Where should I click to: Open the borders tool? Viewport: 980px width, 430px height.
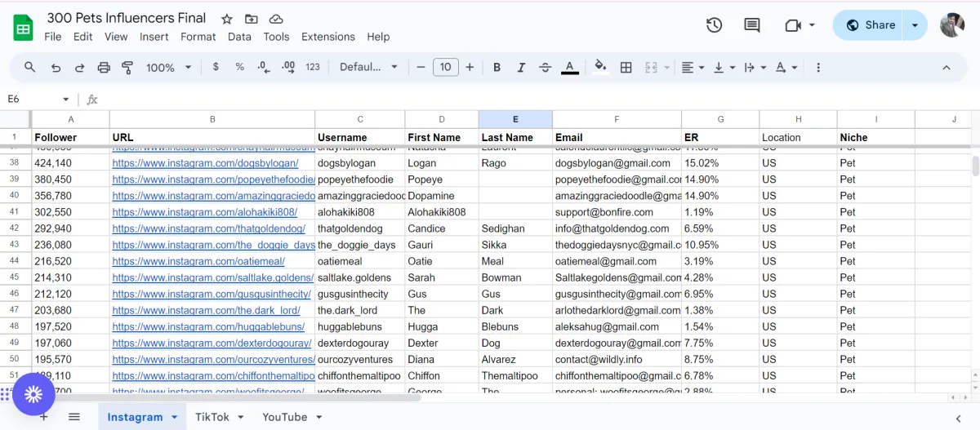click(x=626, y=68)
